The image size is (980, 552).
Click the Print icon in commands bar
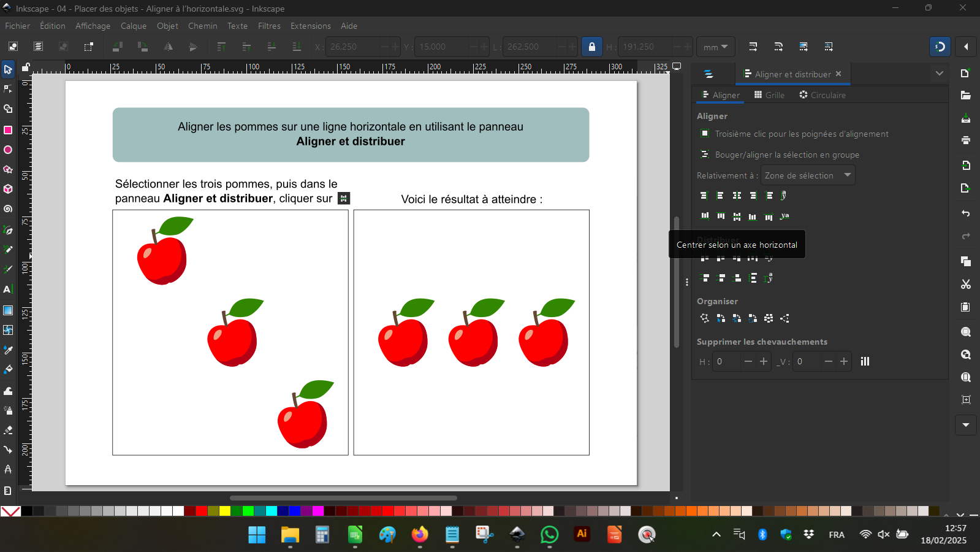tap(966, 140)
